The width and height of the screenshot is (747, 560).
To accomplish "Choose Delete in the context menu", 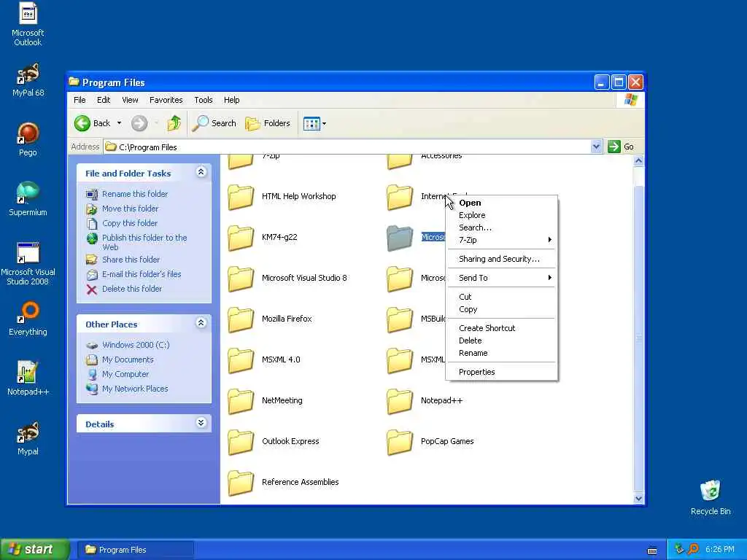I will click(x=502, y=341).
